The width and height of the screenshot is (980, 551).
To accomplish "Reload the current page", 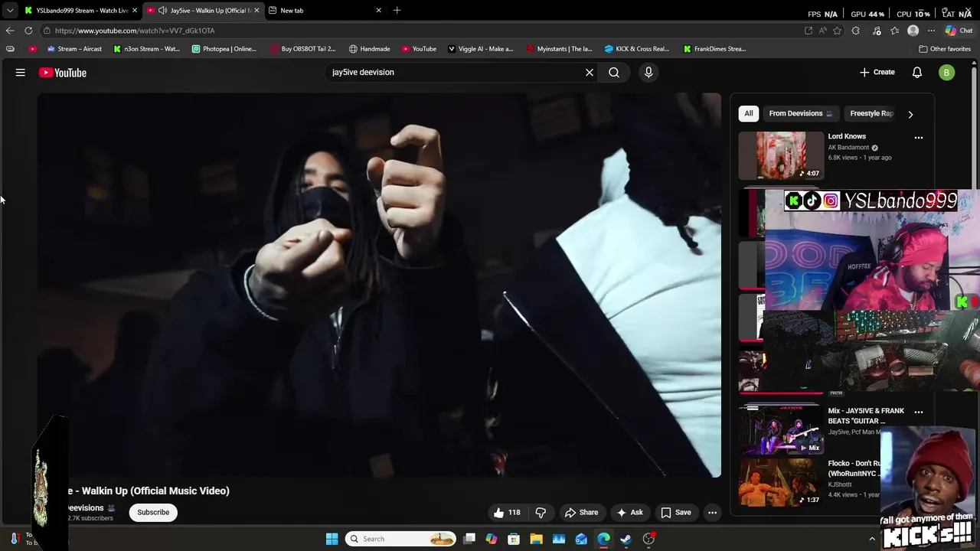I will click(x=28, y=31).
